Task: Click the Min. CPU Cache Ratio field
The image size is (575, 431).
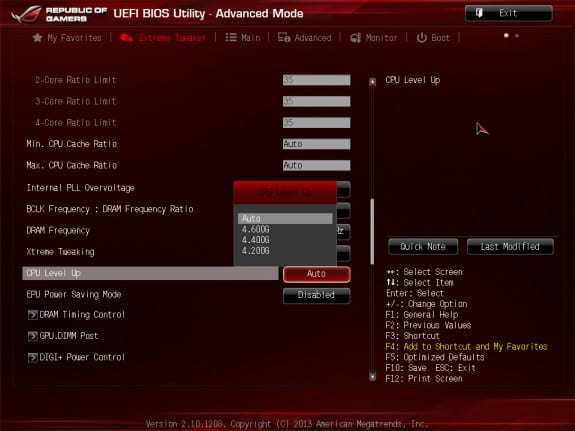Action: (x=316, y=144)
